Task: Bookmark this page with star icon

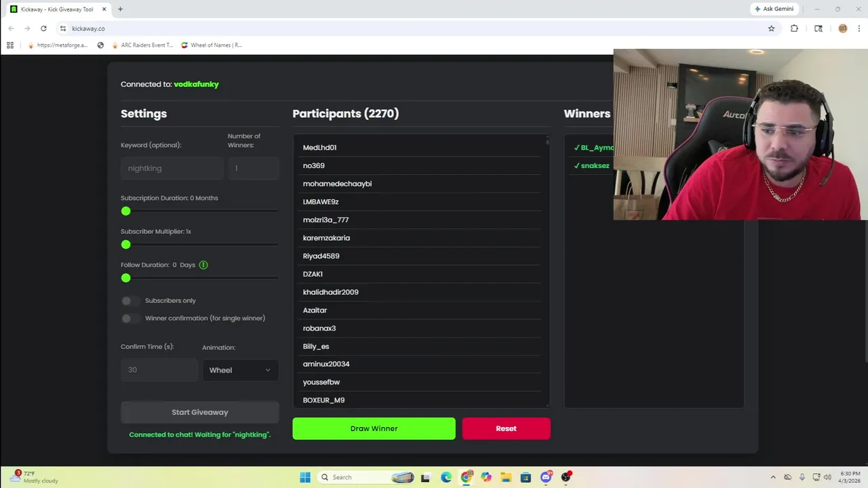Action: (771, 28)
